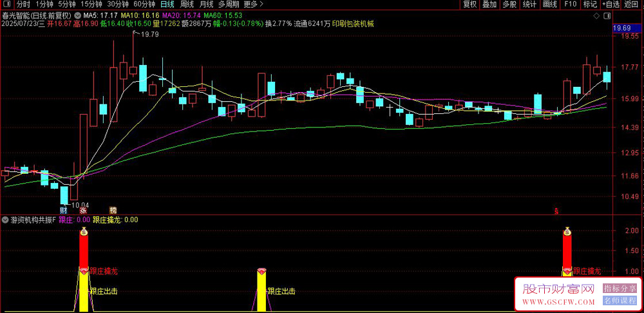
Task: Click the 19.79 high price annotation
Action: coord(149,35)
